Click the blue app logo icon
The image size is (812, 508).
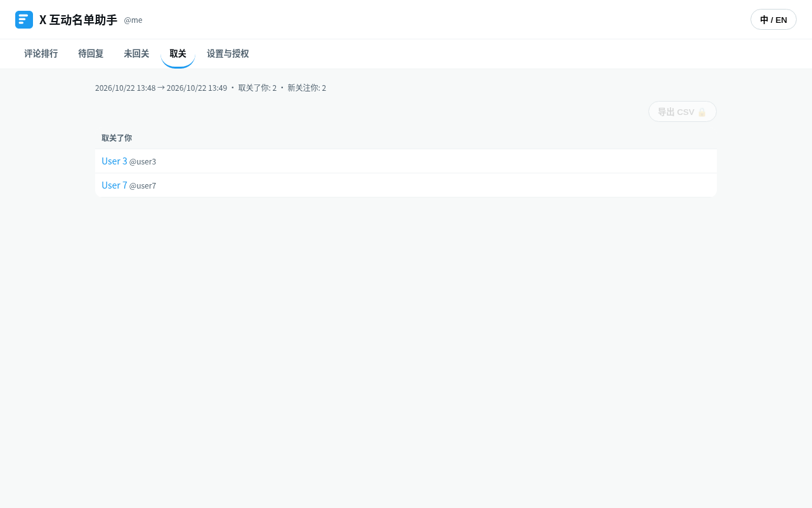(24, 20)
